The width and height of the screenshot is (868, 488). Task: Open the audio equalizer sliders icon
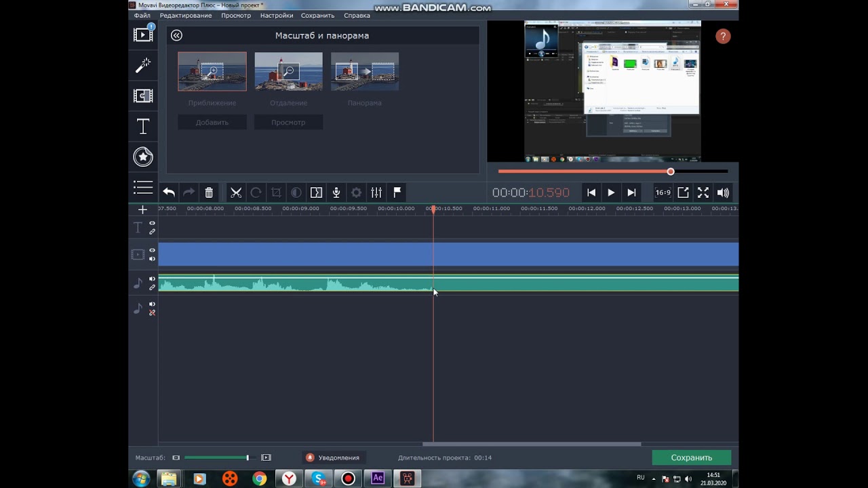pos(376,192)
